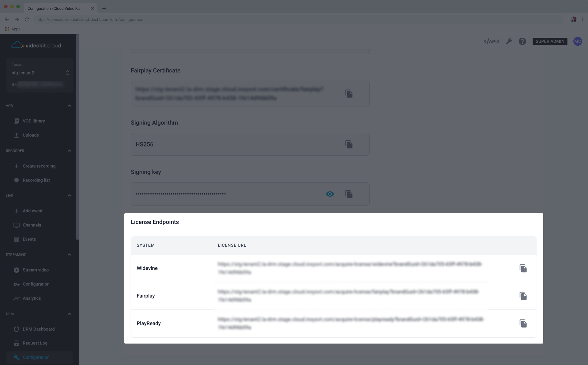Select Stream video under STREAMING
Screen dimensions: 588x365
tap(16, 270)
